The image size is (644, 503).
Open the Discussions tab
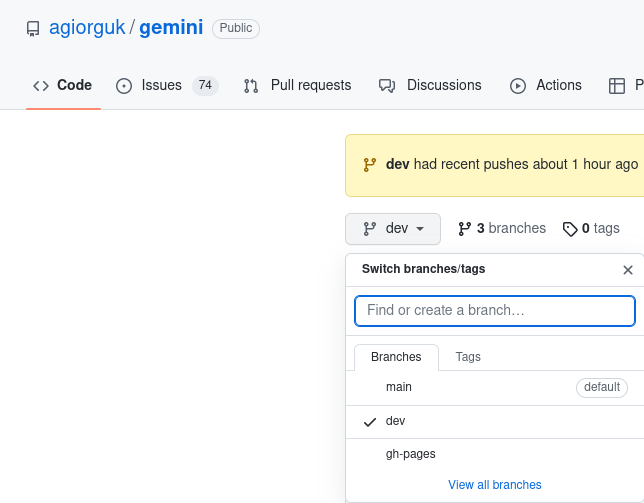tap(430, 85)
